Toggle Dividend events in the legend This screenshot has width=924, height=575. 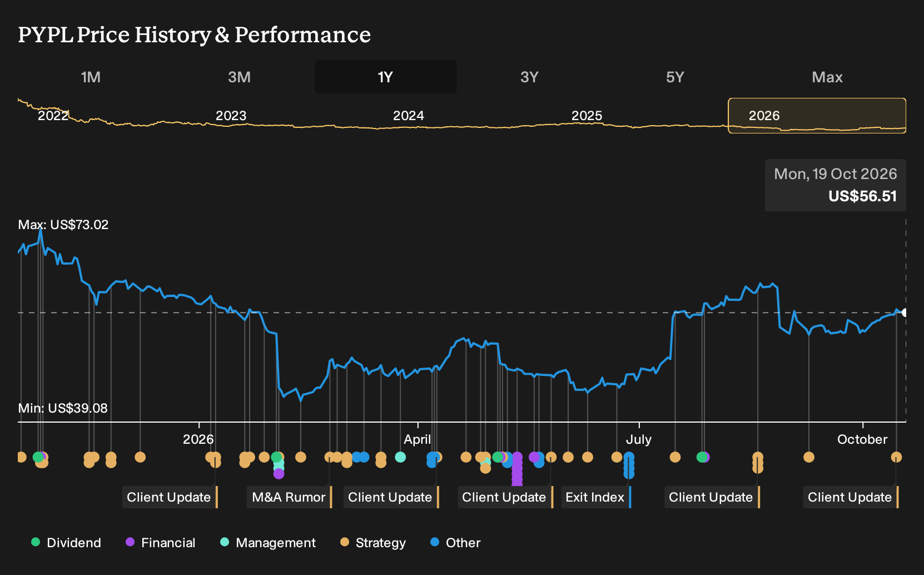(66, 543)
